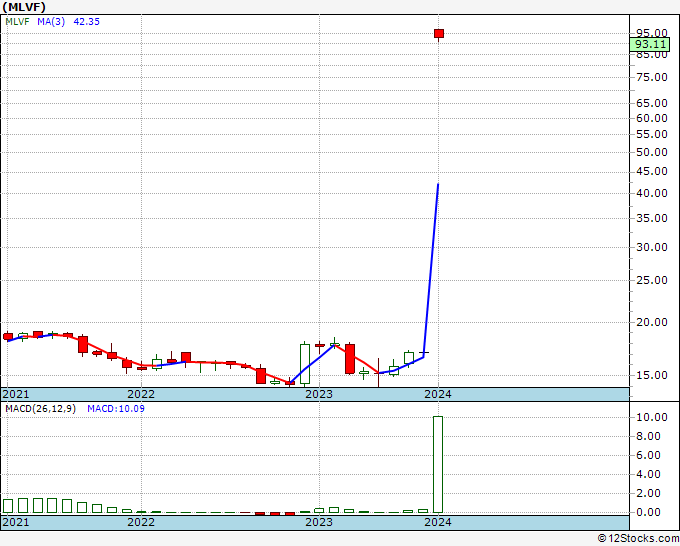680x546 pixels.
Task: Click the 15.00 price axis label
Action: point(652,375)
